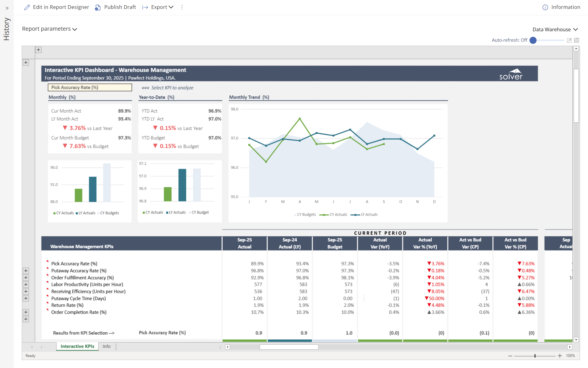Expand the outline group plus button above report
Image resolution: width=588 pixels, height=368 pixels.
tap(38, 49)
